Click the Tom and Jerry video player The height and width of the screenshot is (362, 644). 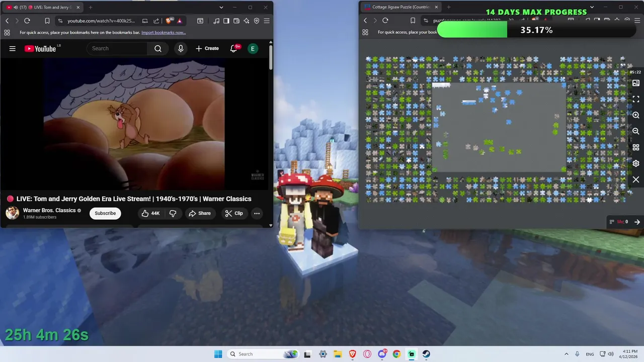(x=134, y=124)
